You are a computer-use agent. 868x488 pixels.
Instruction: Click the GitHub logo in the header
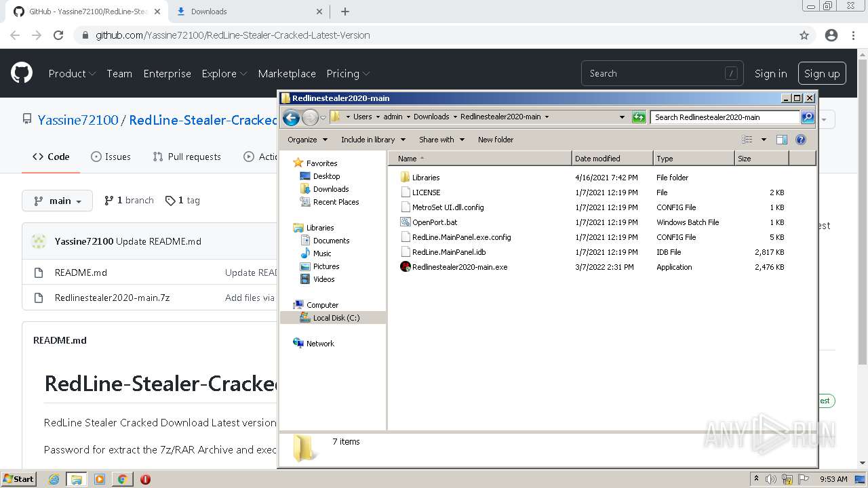(x=22, y=73)
